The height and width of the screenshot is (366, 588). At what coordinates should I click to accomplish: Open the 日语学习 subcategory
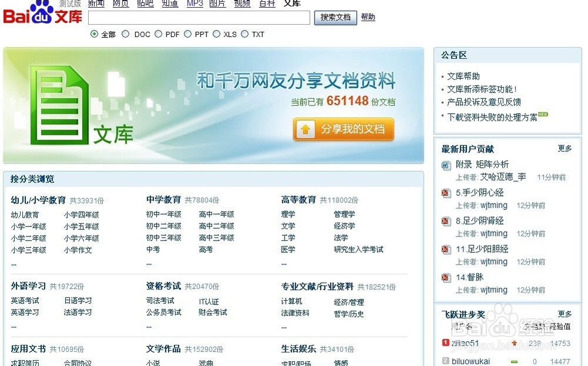78,301
